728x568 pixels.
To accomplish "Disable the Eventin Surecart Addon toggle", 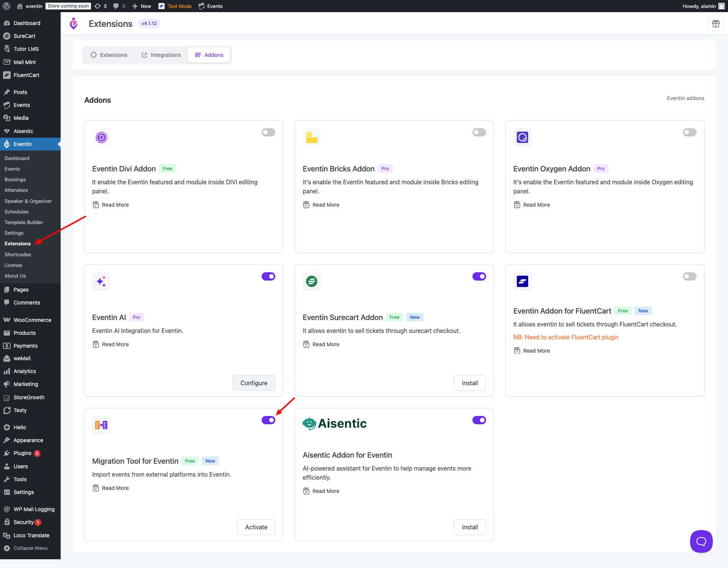I will pos(479,276).
